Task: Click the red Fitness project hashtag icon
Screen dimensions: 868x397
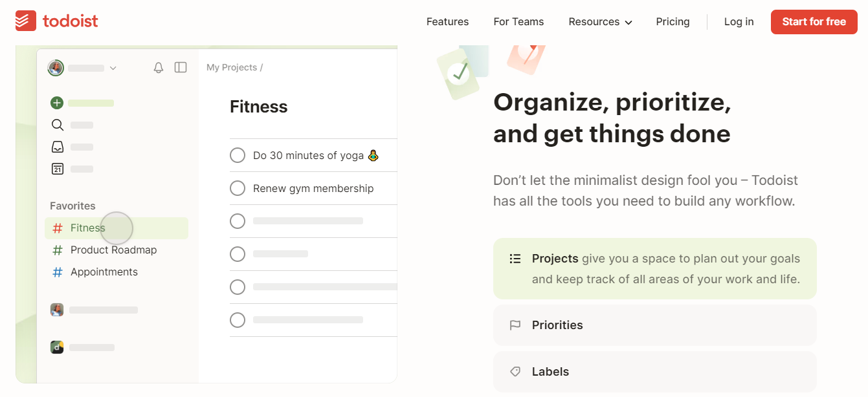Action: click(57, 228)
